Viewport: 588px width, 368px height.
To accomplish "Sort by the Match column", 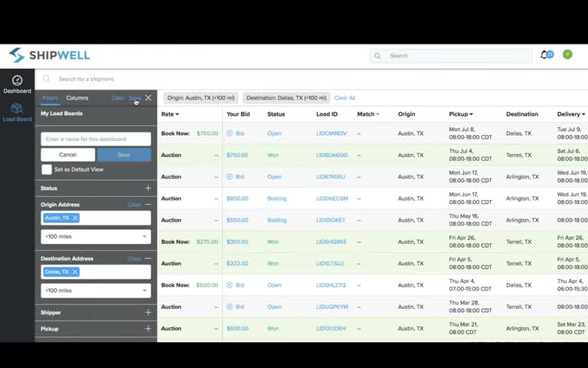I will pyautogui.click(x=367, y=114).
